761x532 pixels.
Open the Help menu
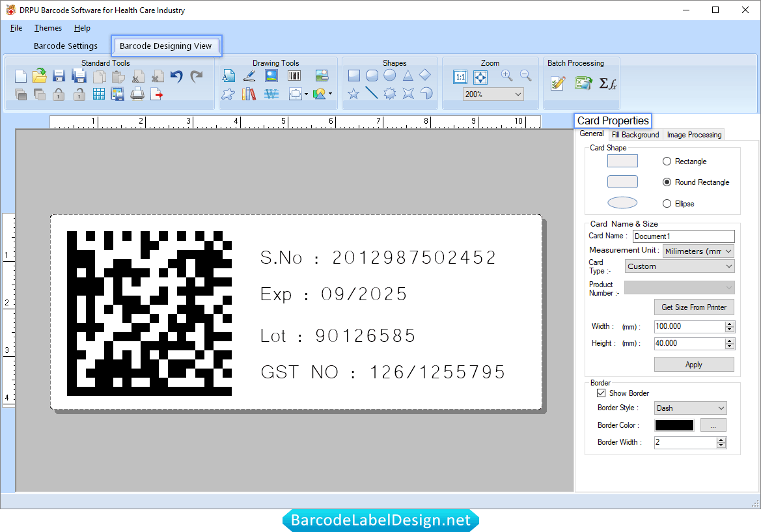click(82, 27)
